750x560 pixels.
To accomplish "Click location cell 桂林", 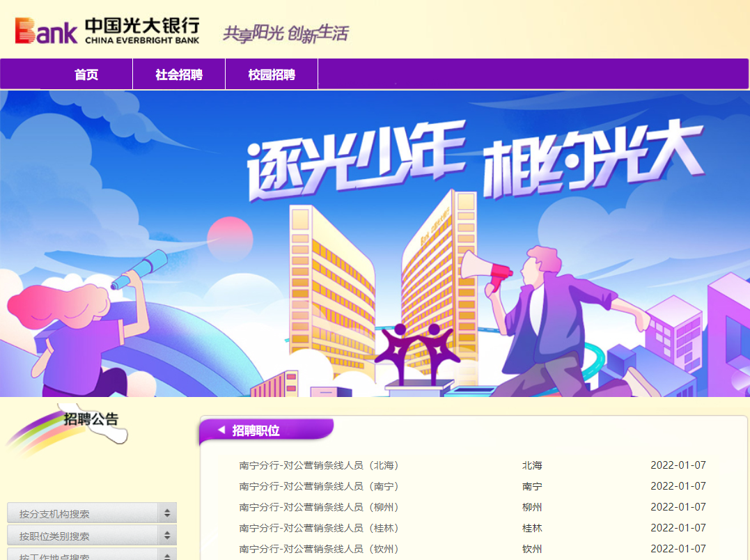I will click(532, 529).
